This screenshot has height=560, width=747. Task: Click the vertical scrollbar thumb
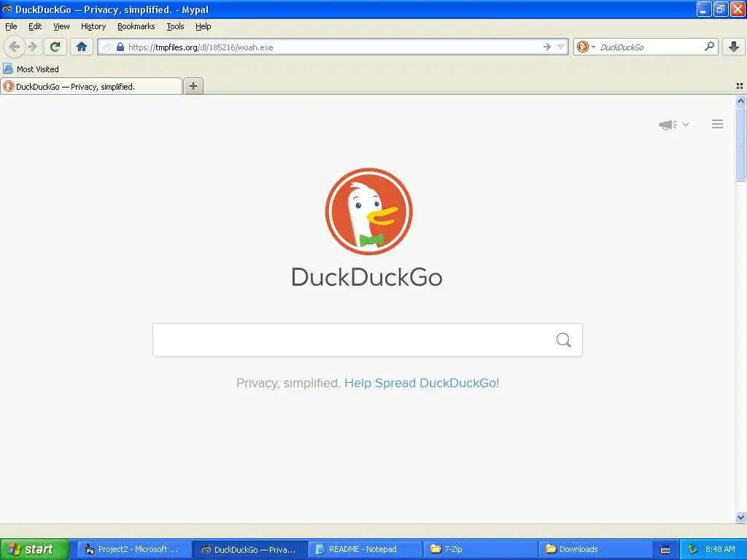tap(740, 144)
